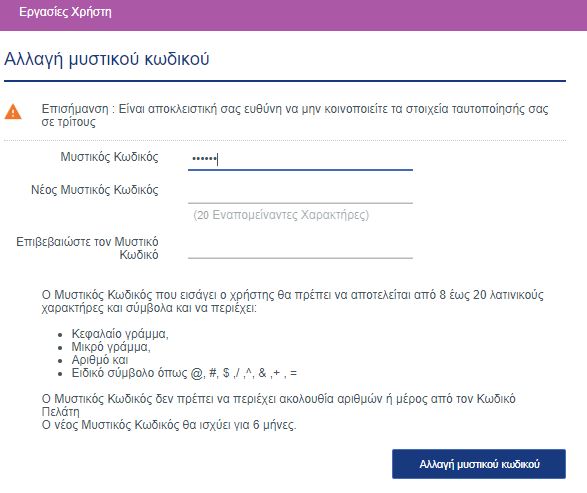Click the Κωδικό Πελάτη restriction sentence
The height and width of the screenshot is (493, 587).
click(279, 405)
